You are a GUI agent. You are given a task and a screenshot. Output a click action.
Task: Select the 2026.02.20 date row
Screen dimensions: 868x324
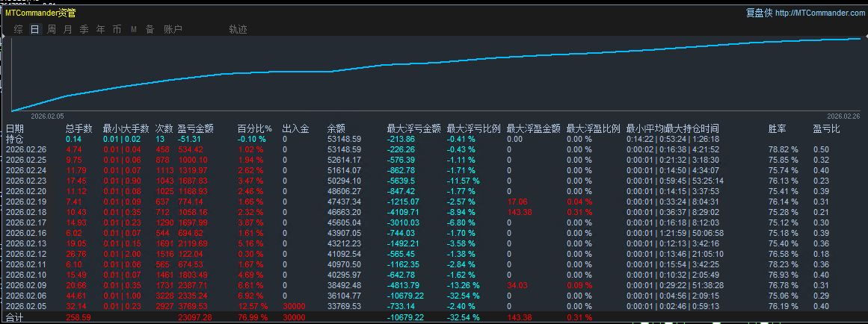click(x=26, y=191)
